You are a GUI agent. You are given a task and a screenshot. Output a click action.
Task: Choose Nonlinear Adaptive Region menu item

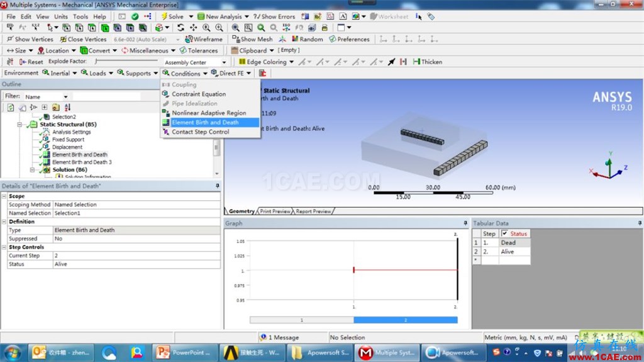(209, 113)
